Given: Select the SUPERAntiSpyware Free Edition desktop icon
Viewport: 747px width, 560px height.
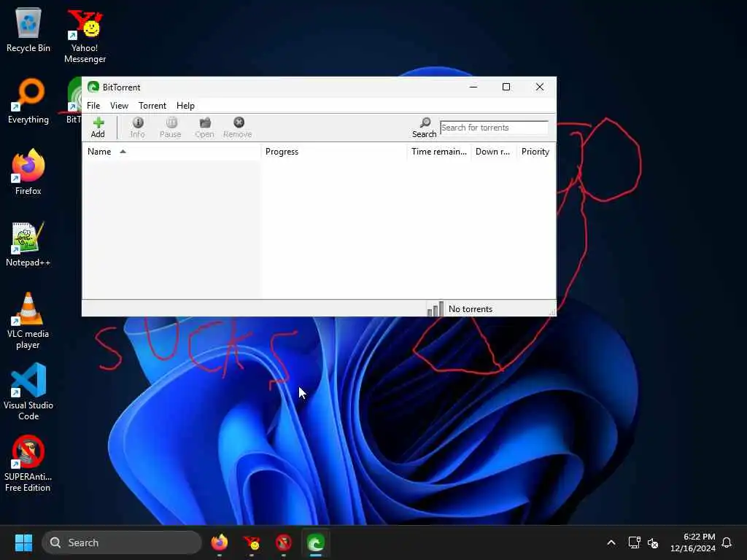Looking at the screenshot, I should point(28,463).
